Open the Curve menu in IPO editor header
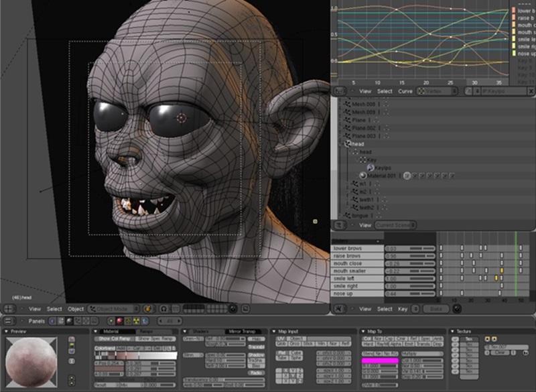The width and height of the screenshot is (536, 392). 405,91
